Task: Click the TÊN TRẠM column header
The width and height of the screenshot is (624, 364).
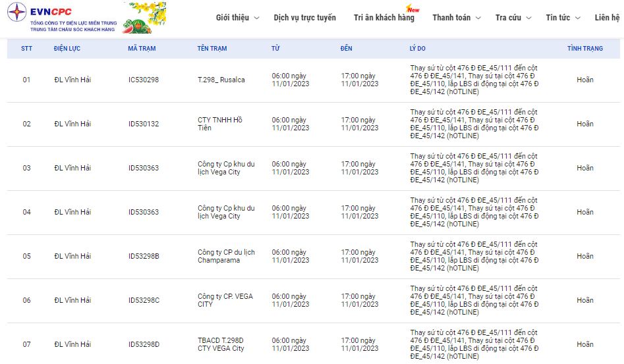Action: pos(212,49)
